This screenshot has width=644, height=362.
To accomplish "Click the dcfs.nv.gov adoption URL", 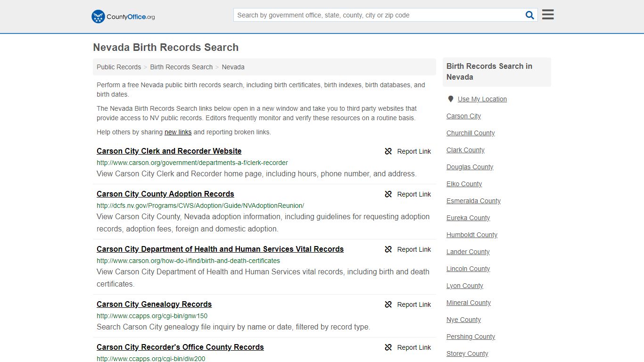I will click(200, 206).
